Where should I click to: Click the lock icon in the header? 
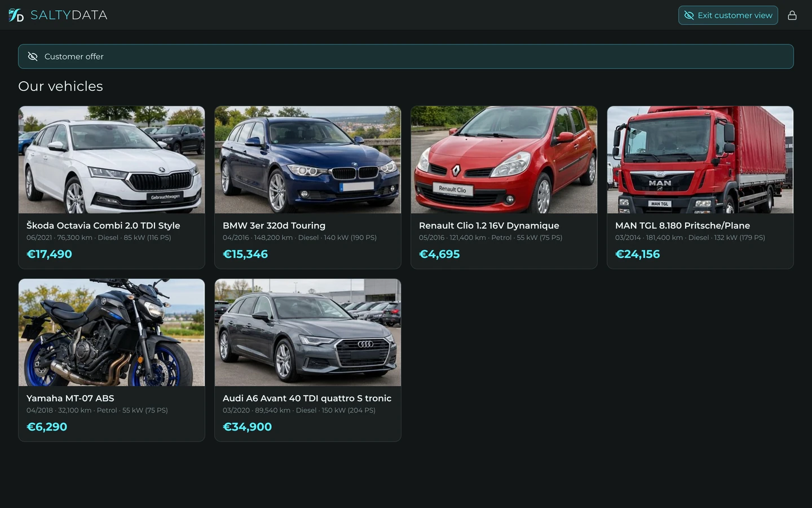click(x=792, y=15)
